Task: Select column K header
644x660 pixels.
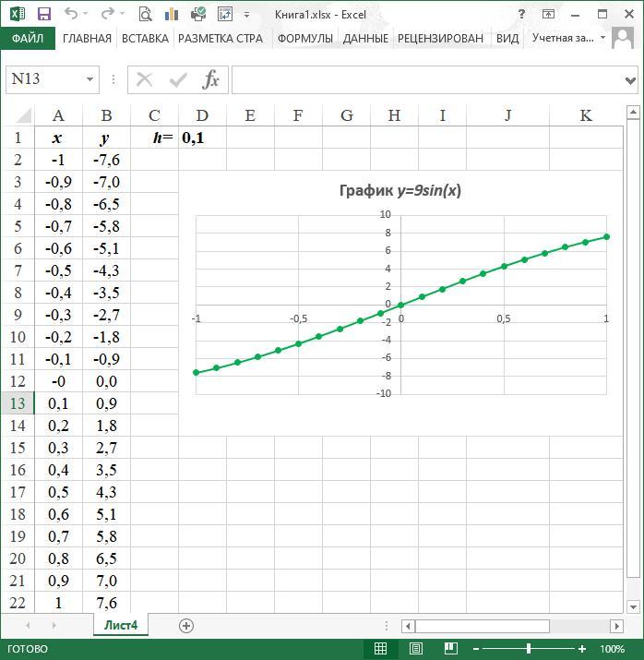Action: [586, 115]
